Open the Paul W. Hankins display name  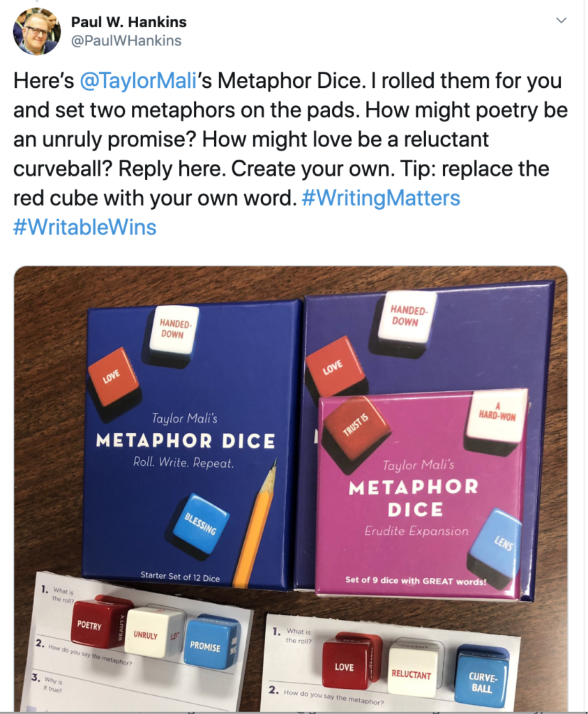(x=128, y=22)
